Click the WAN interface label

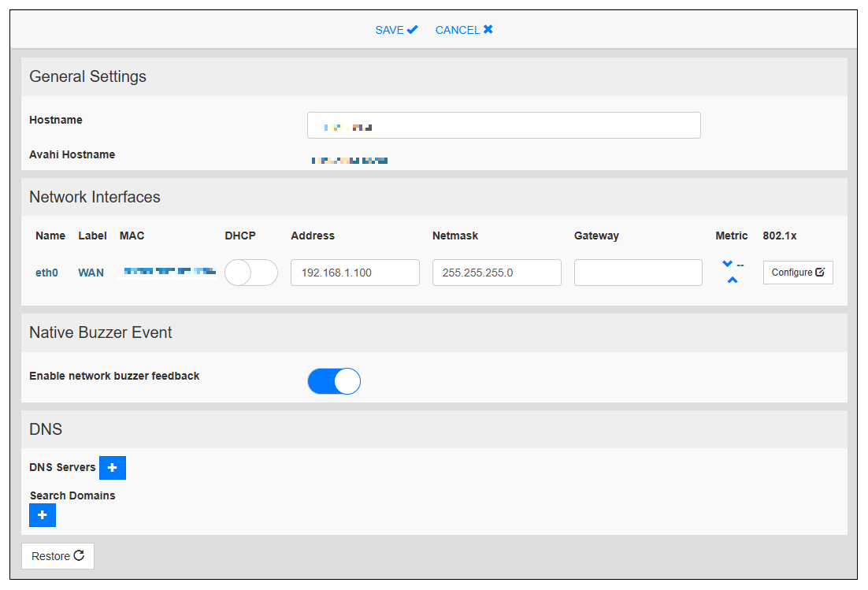click(x=91, y=273)
